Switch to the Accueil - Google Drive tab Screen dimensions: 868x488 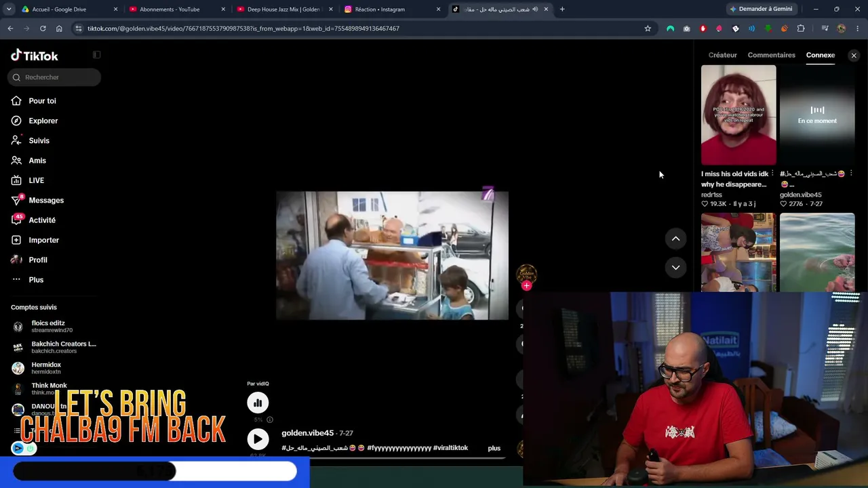[68, 9]
